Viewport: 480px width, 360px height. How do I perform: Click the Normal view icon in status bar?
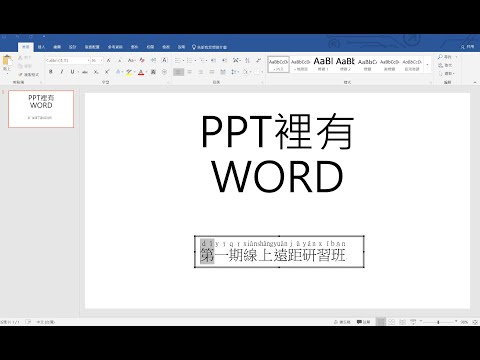380,322
